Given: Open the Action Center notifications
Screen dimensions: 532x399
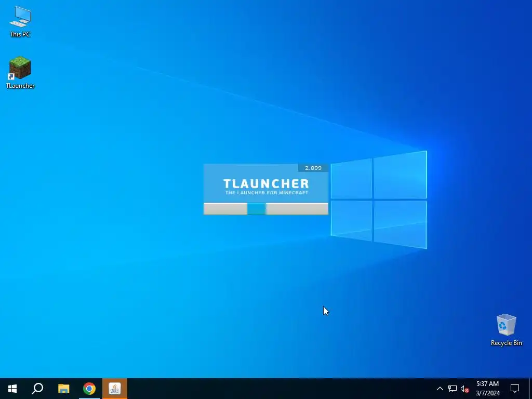Looking at the screenshot, I should 515,389.
